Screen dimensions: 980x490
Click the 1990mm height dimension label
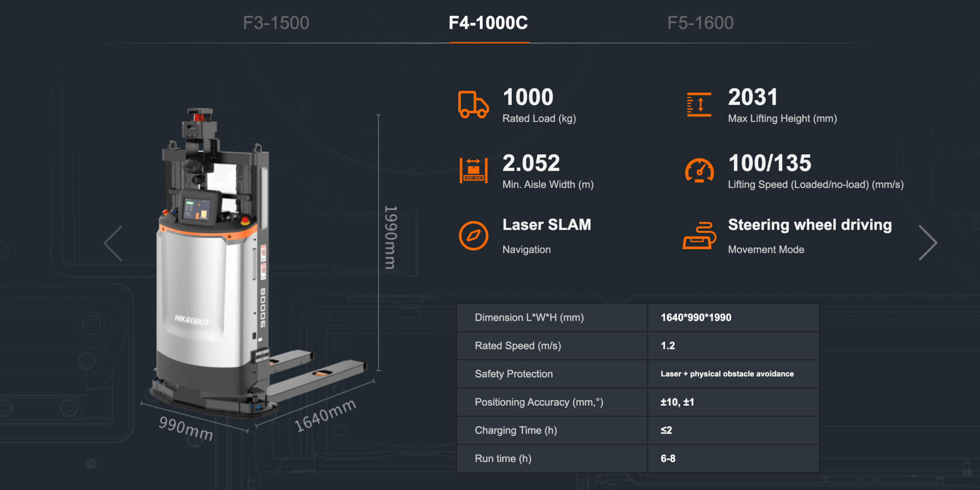click(x=390, y=237)
